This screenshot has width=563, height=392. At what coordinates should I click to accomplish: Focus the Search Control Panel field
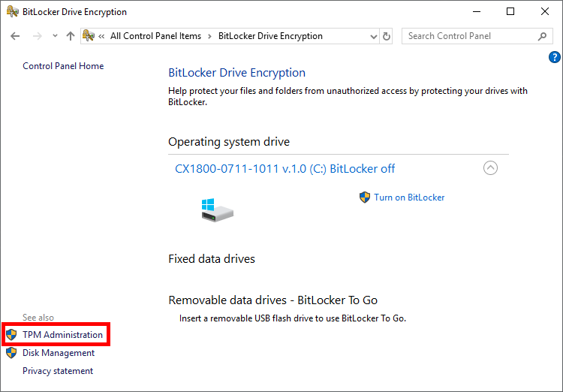[x=477, y=36]
